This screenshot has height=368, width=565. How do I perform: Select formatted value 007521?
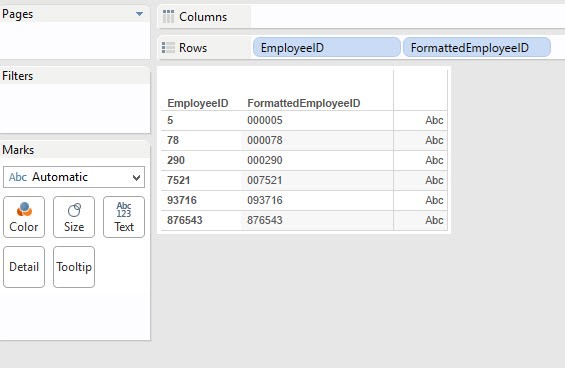point(265,180)
